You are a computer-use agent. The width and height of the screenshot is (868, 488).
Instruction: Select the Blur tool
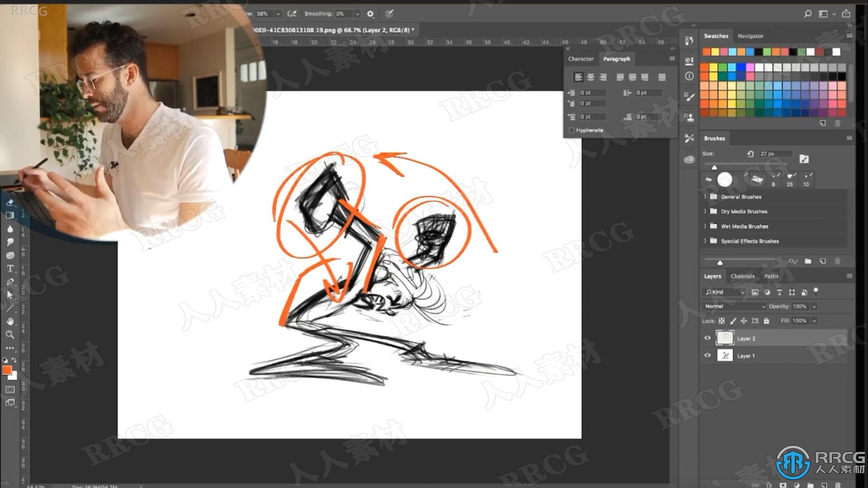tap(10, 229)
